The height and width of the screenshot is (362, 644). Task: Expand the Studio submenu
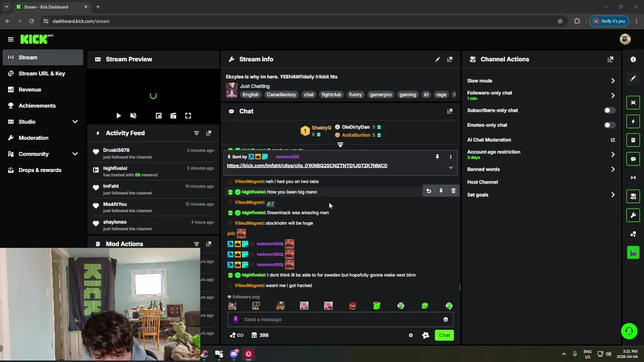coord(75,122)
